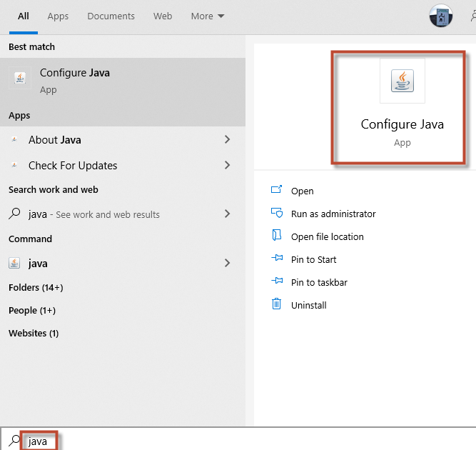Click the large Java coffee cup icon in preview pane

[x=402, y=81]
